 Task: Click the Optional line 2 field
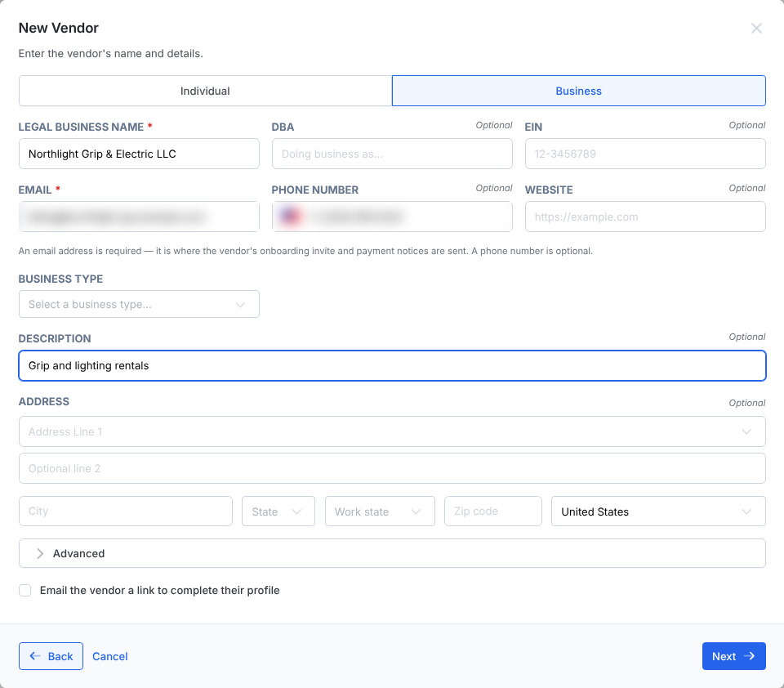(392, 468)
